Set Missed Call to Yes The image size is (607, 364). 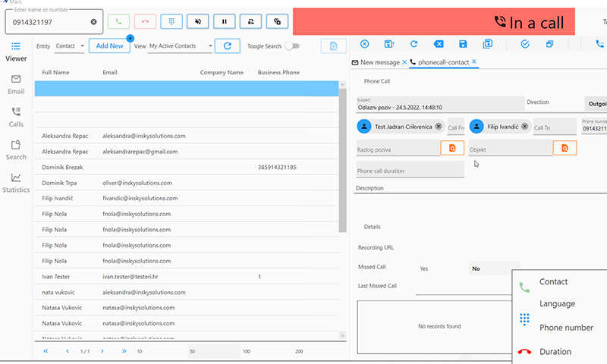coord(424,268)
